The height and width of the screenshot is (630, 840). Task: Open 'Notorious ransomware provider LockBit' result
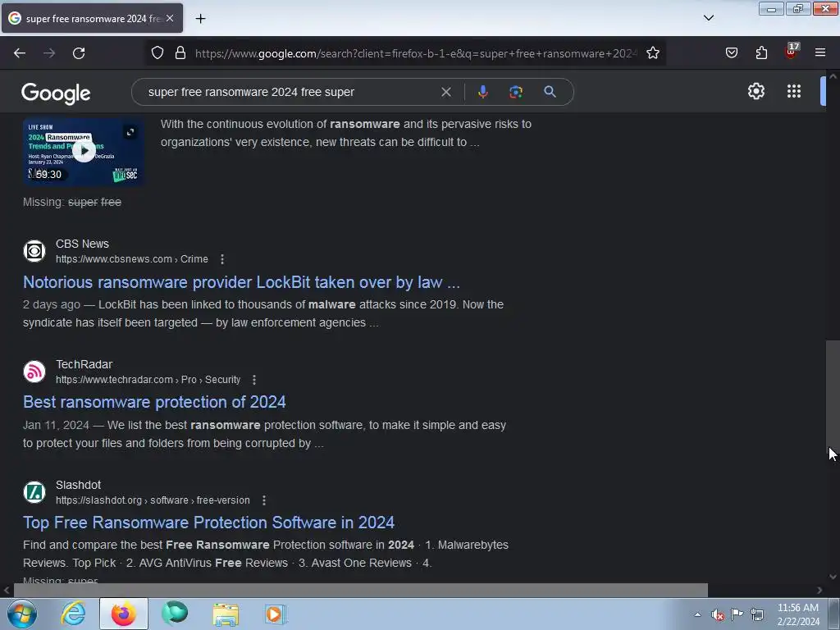pos(242,282)
